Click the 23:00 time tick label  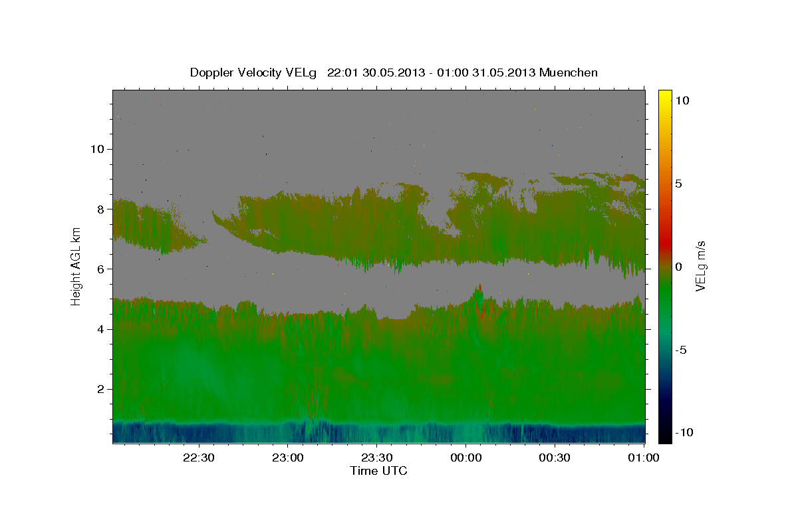(x=288, y=458)
